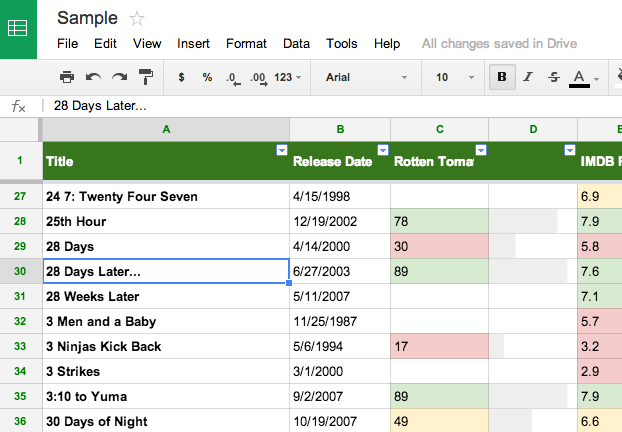Toggle Italic formatting
The width and height of the screenshot is (622, 432).
(527, 77)
